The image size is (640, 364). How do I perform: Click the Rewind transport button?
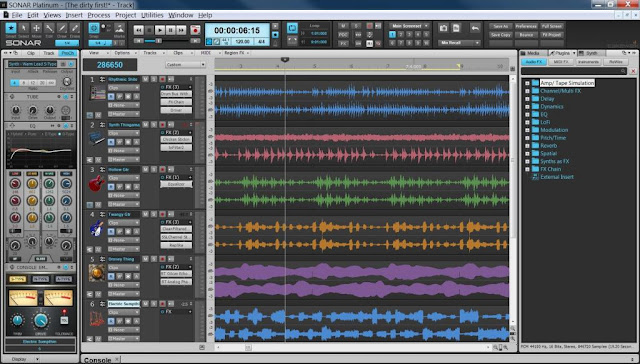[x=139, y=30]
